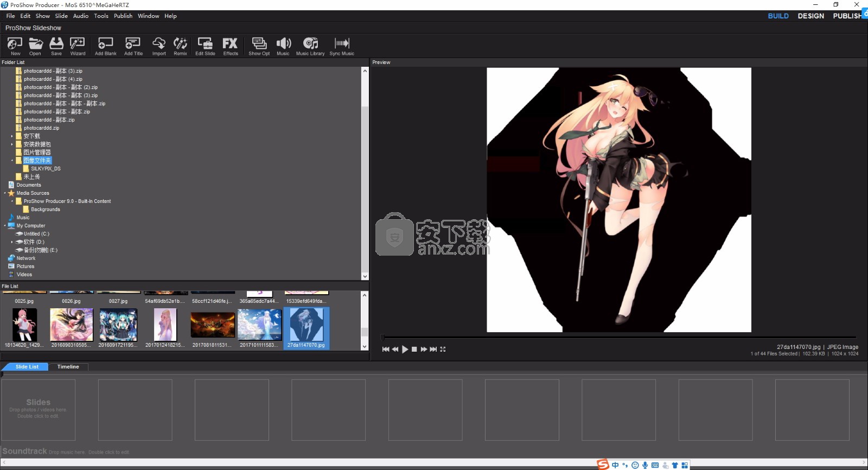Image resolution: width=868 pixels, height=470 pixels.
Task: Open the File menu
Action: pos(10,16)
